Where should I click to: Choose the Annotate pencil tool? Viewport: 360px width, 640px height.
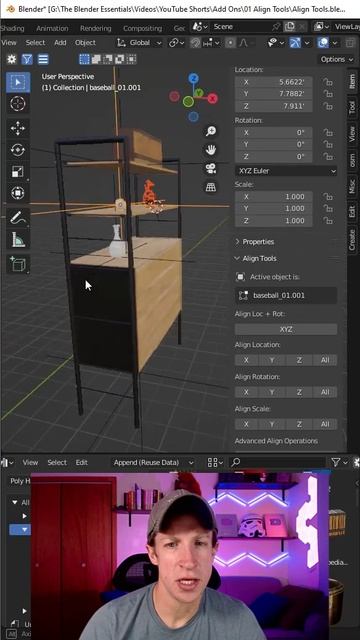click(18, 218)
